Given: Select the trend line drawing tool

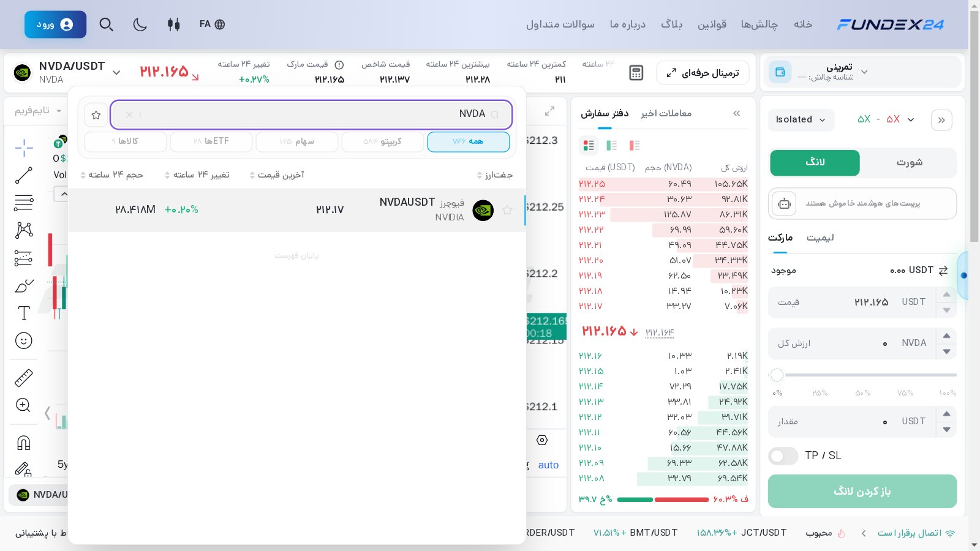Looking at the screenshot, I should (x=24, y=175).
